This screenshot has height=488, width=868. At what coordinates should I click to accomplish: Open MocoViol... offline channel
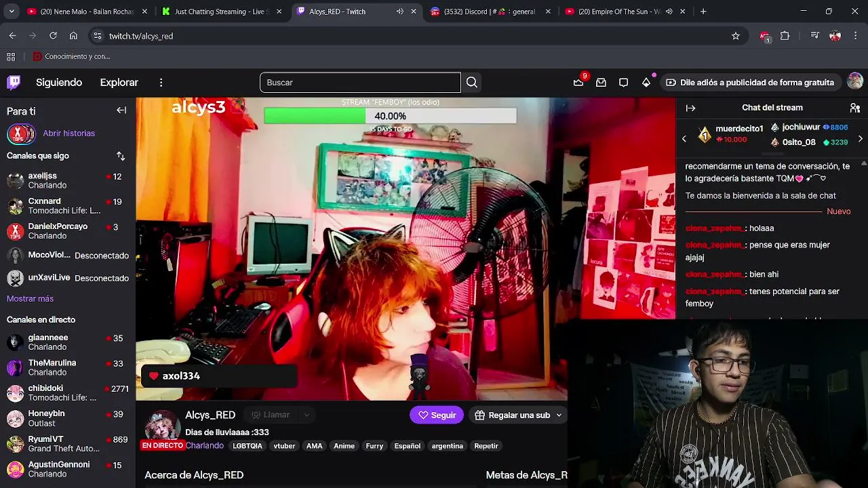click(x=68, y=256)
